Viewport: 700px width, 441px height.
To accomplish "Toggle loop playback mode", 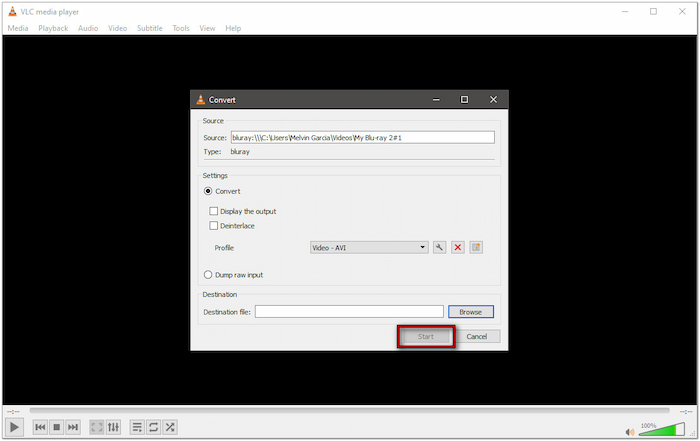I will coord(153,427).
